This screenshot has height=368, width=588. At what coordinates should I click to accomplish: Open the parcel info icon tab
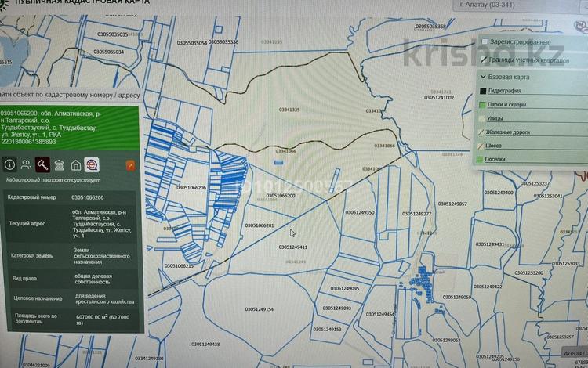9,164
